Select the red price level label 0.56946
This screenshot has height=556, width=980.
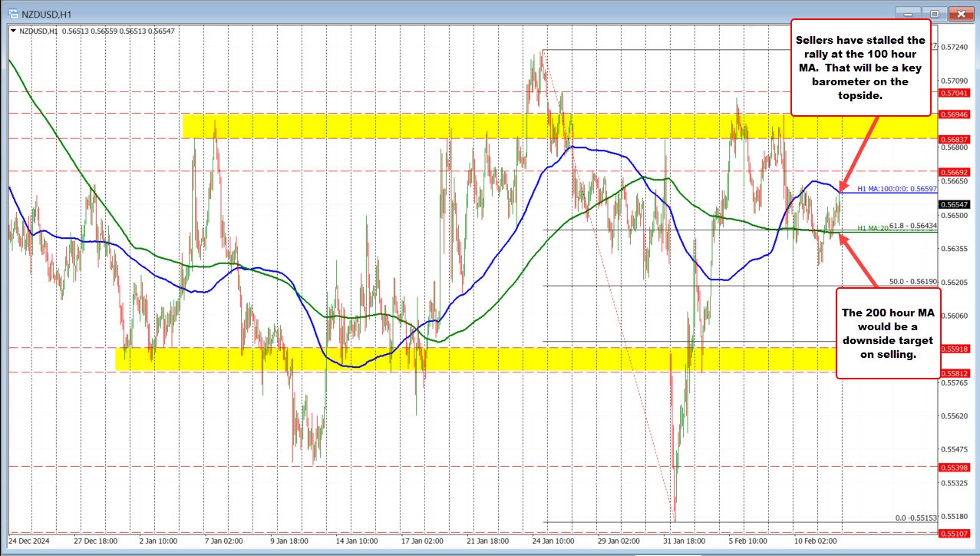click(x=955, y=114)
